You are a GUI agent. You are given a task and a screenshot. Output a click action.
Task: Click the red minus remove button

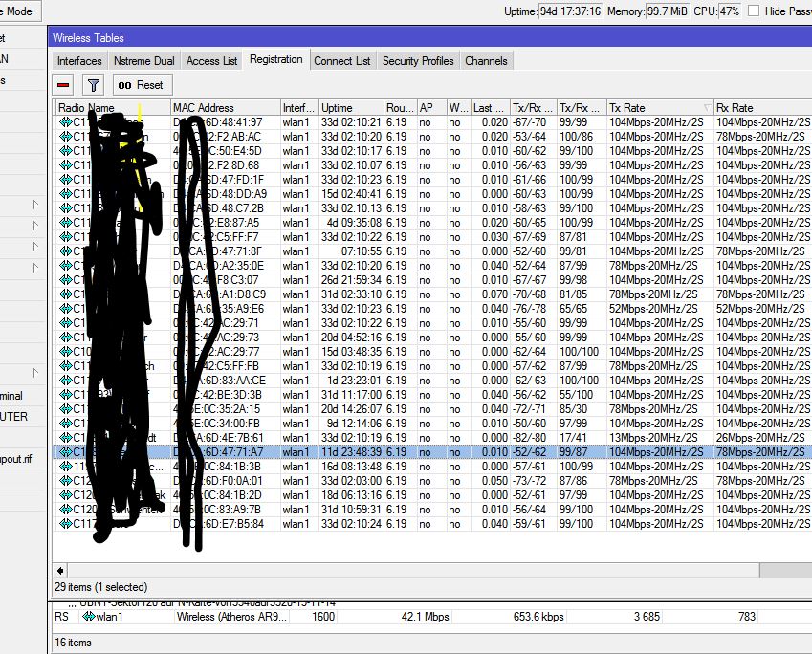pos(63,85)
